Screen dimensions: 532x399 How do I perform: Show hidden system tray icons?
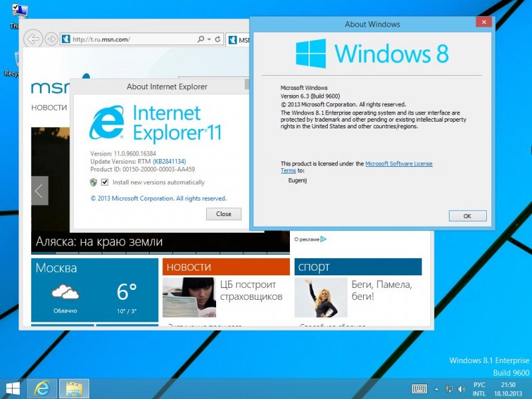click(x=437, y=389)
